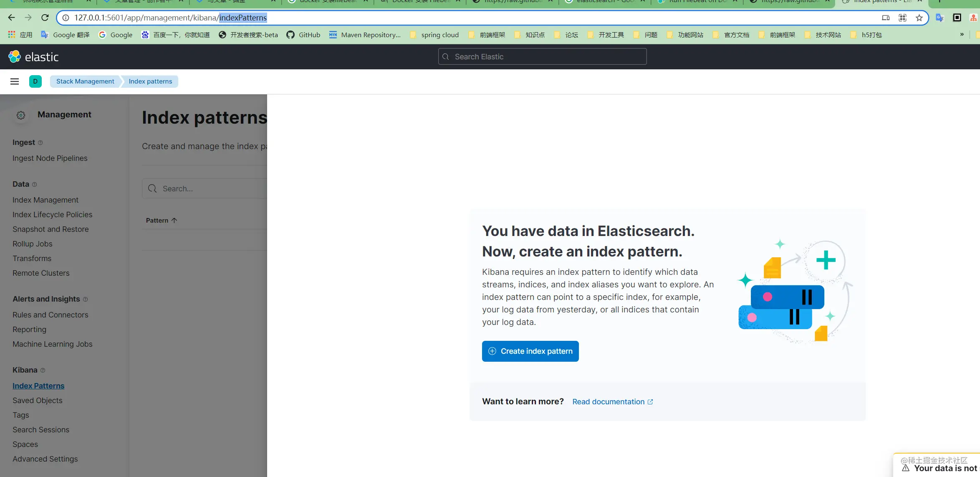This screenshot has height=477, width=980.
Task: Click the Elastic logo
Action: click(33, 57)
